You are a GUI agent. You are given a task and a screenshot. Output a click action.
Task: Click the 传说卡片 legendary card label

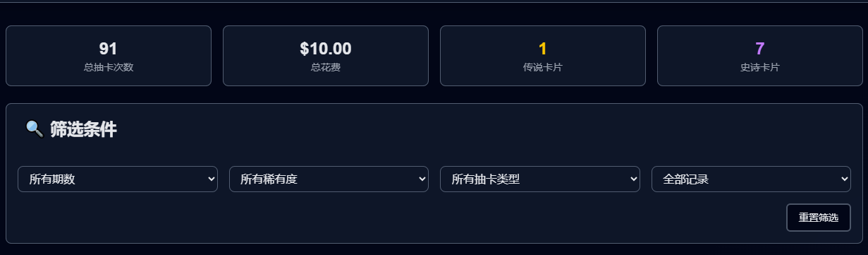543,68
